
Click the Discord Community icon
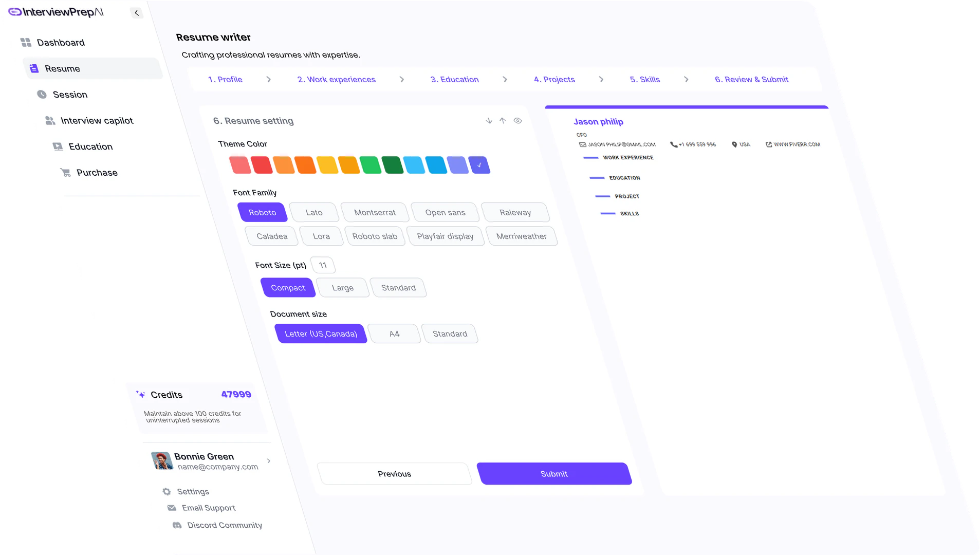pyautogui.click(x=177, y=525)
